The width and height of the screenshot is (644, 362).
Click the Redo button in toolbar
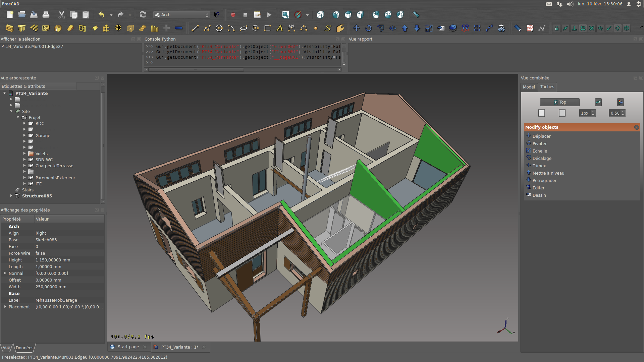coord(121,15)
